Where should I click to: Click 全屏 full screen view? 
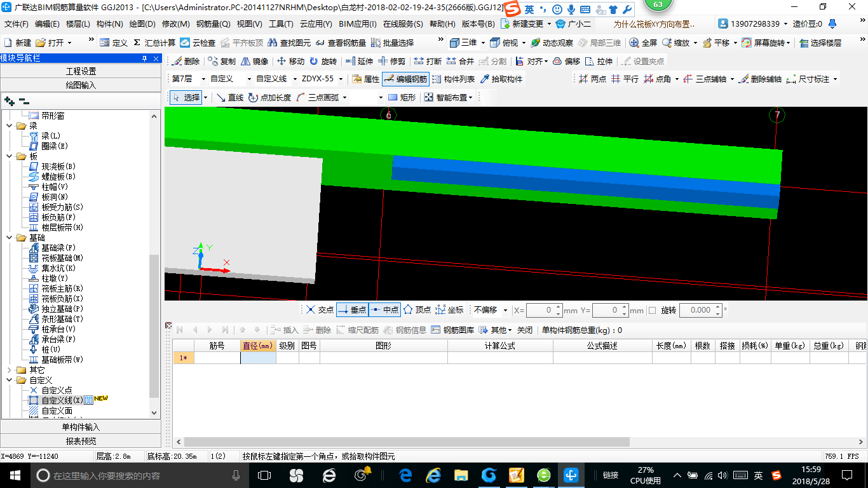point(643,43)
